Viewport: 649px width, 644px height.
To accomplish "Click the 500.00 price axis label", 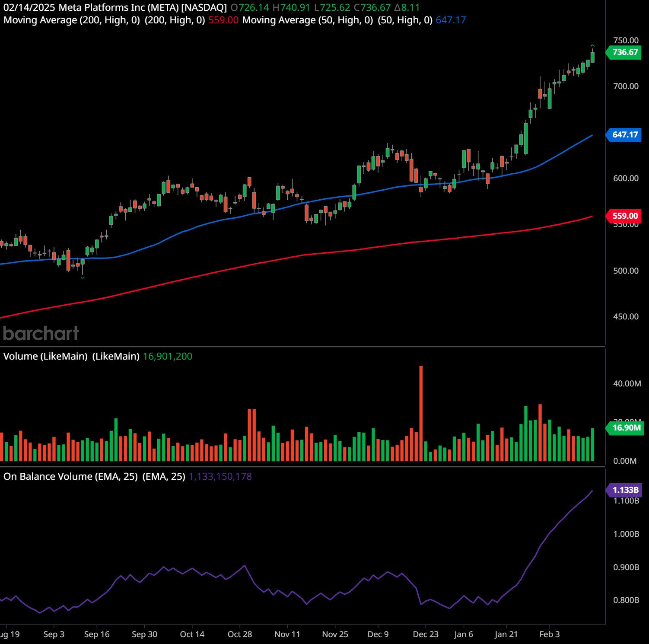I will point(626,271).
